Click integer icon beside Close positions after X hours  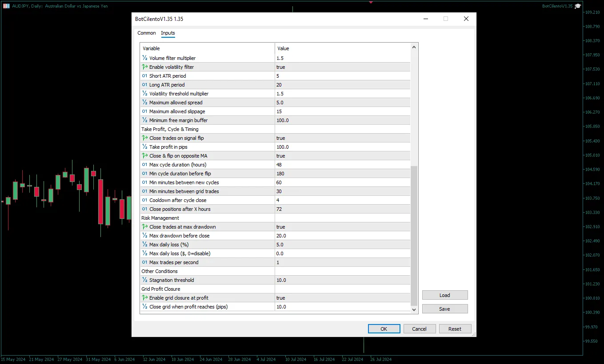pos(144,209)
